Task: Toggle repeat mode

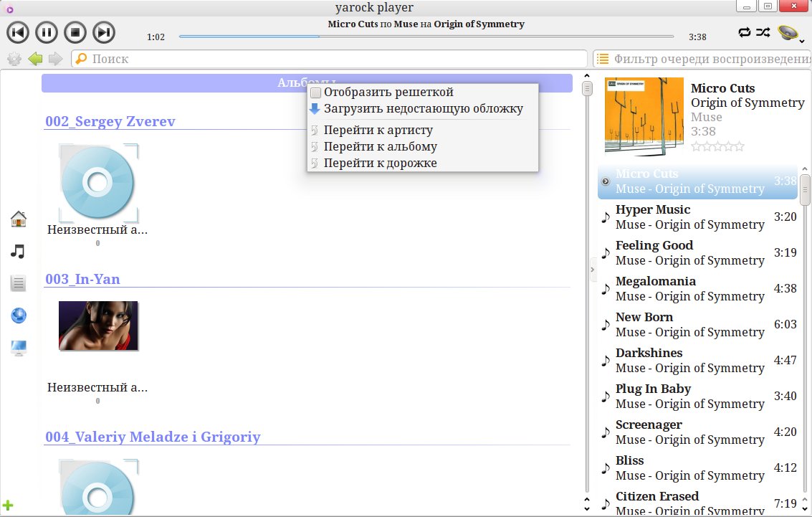Action: click(x=745, y=32)
